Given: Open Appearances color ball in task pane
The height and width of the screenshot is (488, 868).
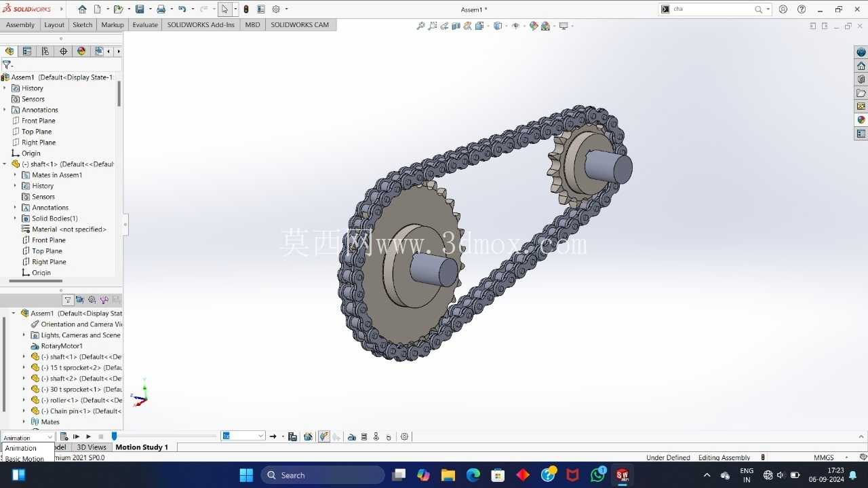Looking at the screenshot, I should coord(861,120).
